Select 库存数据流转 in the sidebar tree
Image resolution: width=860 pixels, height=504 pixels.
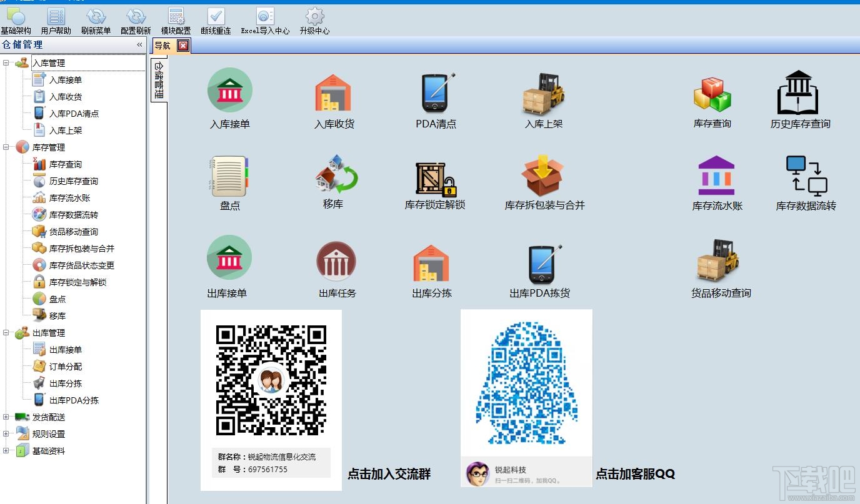point(74,215)
